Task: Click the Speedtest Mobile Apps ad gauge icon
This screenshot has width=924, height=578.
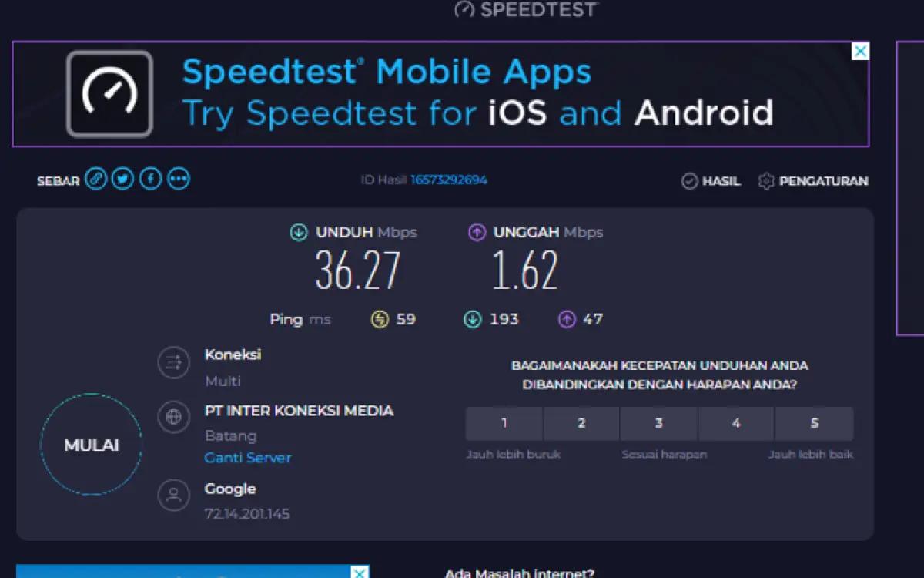Action: (x=110, y=94)
